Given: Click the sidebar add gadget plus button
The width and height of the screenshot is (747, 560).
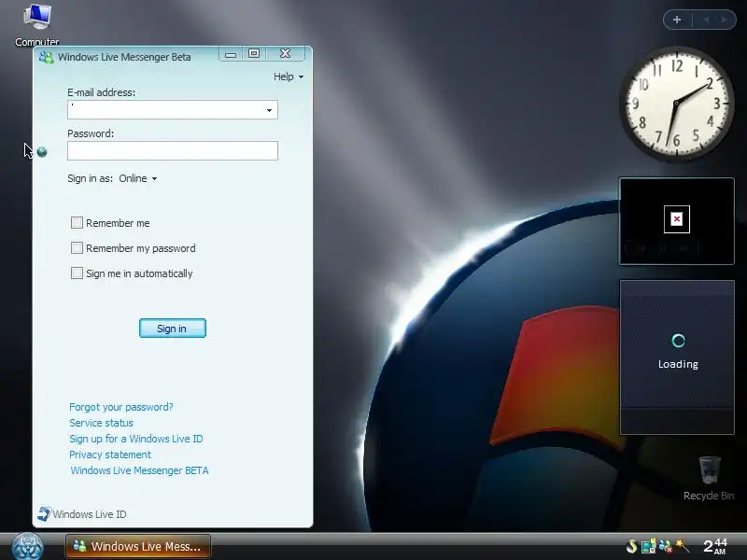Looking at the screenshot, I should (677, 20).
